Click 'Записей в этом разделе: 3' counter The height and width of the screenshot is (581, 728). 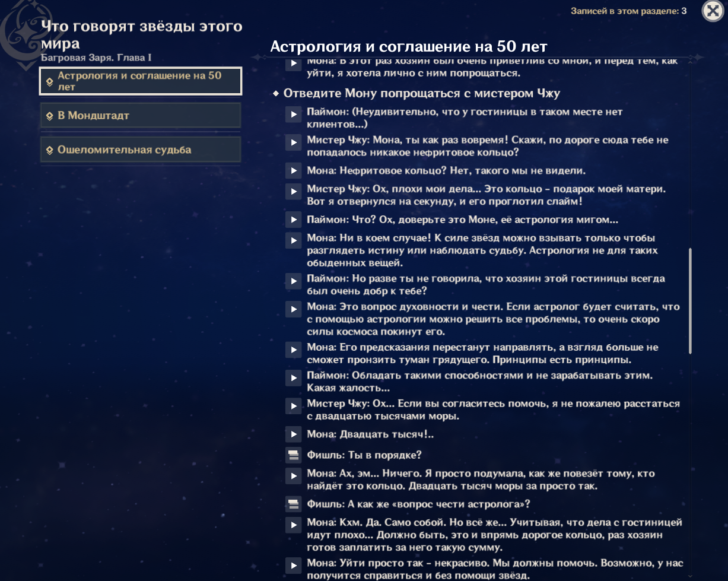tap(629, 11)
